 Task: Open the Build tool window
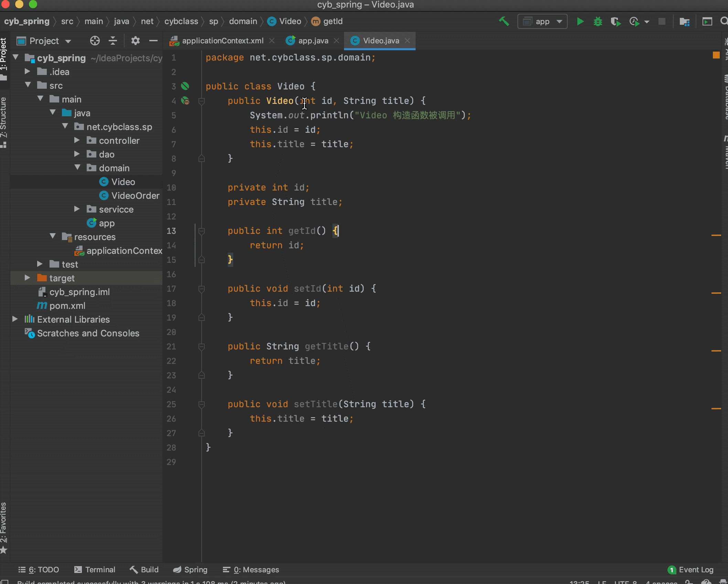point(144,570)
